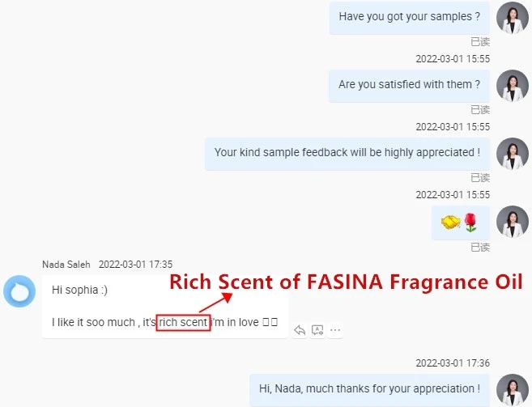Screen dimensions: 532x407
Task: Click the translate icon beside Nada's message
Action: pos(317,329)
